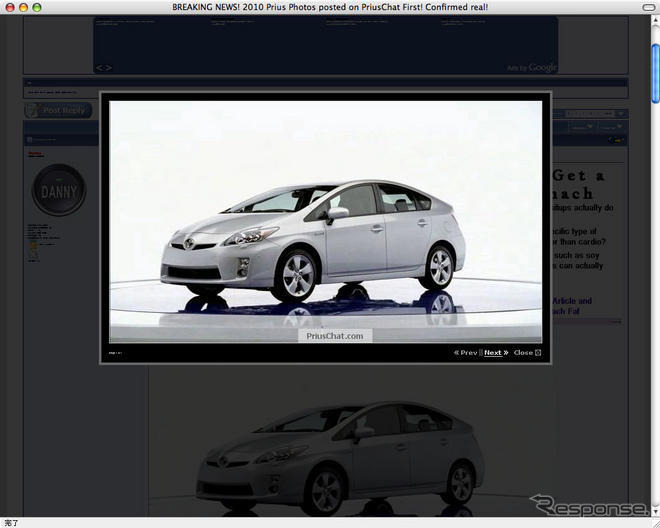Click the Prev link in lightbox
The height and width of the screenshot is (528, 660).
466,353
